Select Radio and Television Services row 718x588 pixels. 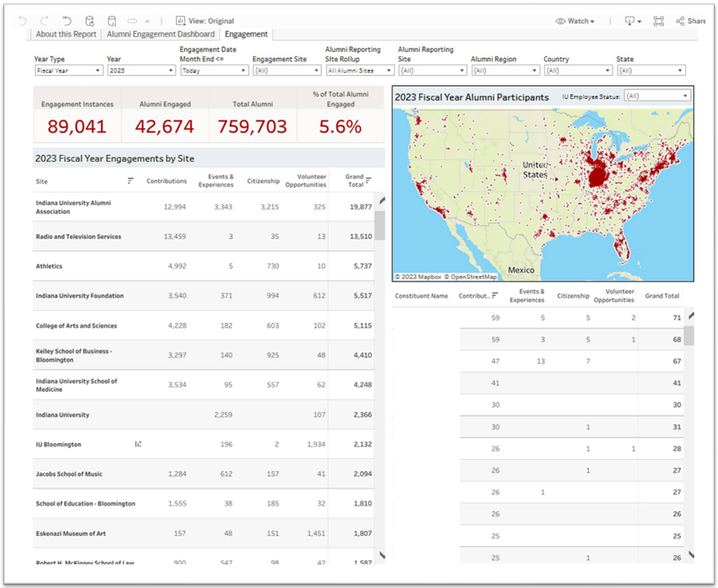click(203, 236)
